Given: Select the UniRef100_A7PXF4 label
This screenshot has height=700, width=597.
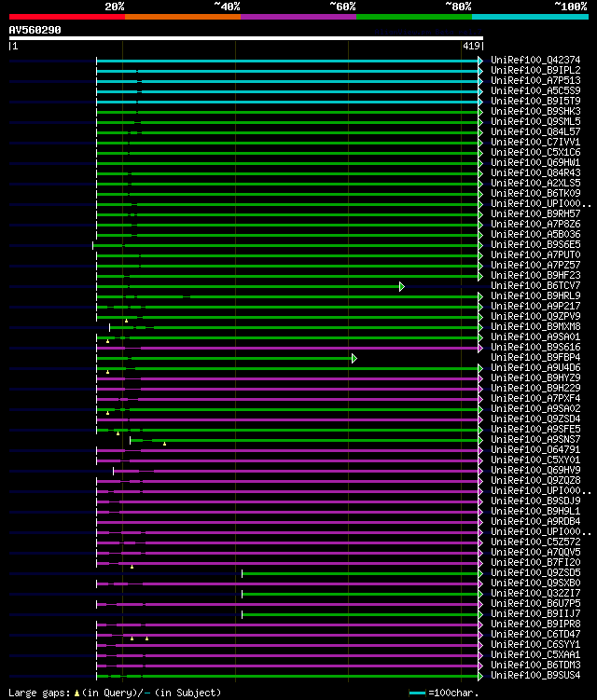Looking at the screenshot, I should tap(535, 399).
